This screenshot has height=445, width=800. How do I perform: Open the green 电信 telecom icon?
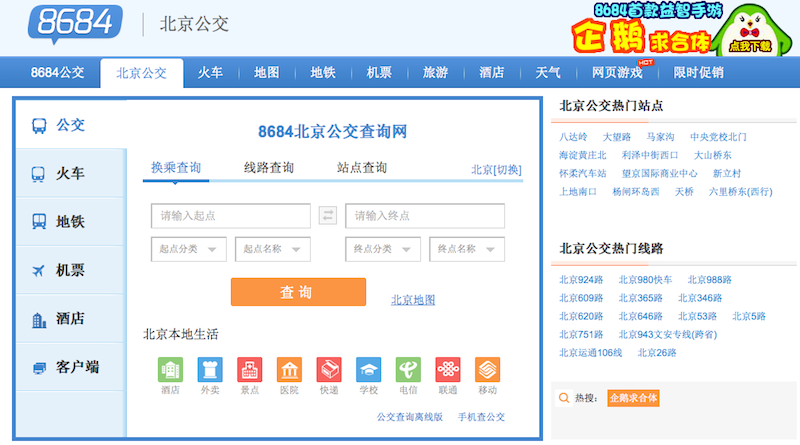tap(408, 369)
